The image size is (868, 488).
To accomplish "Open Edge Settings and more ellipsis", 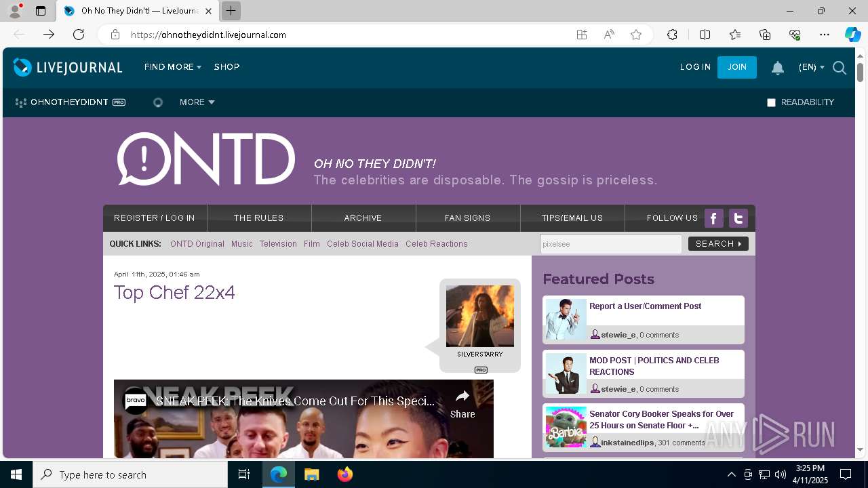I will 825,35.
